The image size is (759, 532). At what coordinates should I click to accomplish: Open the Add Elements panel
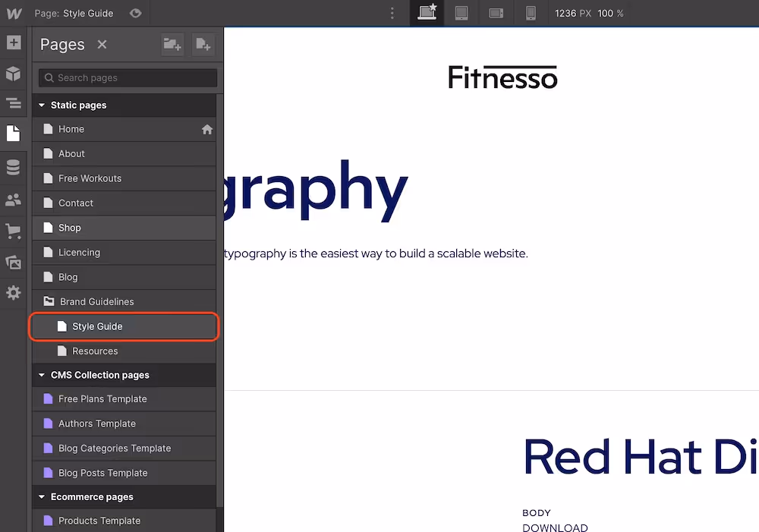click(14, 42)
